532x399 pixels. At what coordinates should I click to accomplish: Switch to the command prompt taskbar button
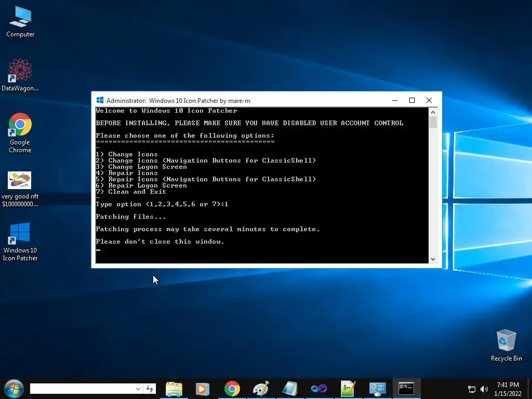(406, 389)
